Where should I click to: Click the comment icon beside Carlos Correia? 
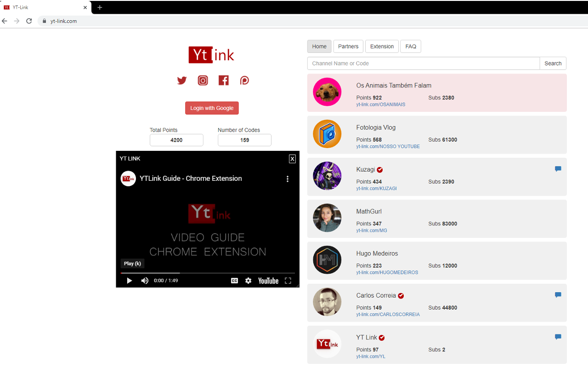coord(558,295)
